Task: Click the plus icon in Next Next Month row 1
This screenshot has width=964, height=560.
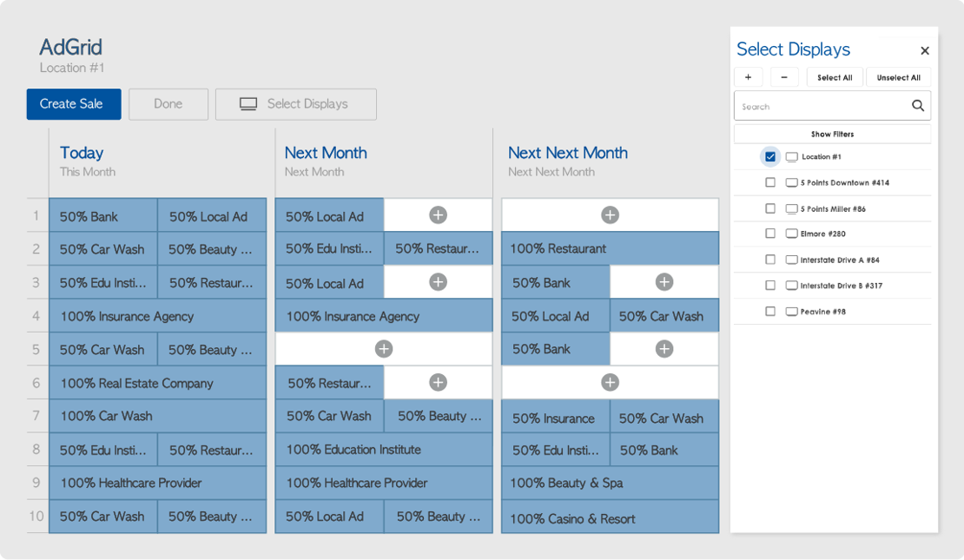Action: click(610, 215)
